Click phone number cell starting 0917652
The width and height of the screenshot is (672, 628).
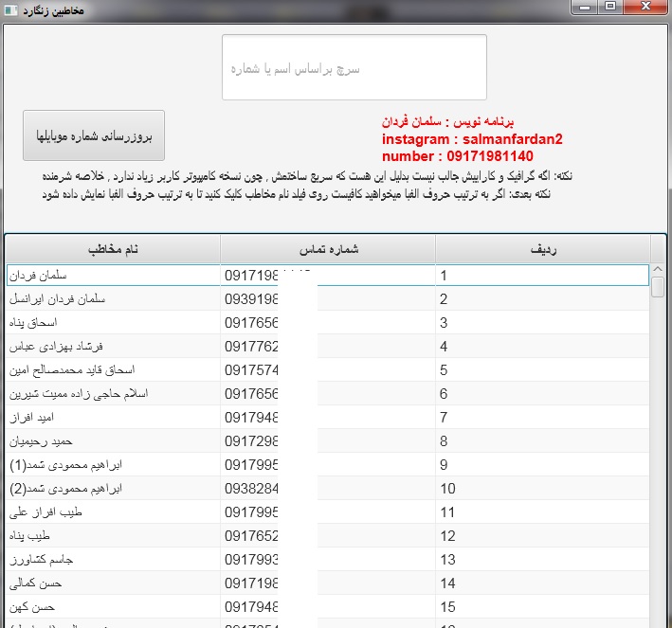(328, 536)
